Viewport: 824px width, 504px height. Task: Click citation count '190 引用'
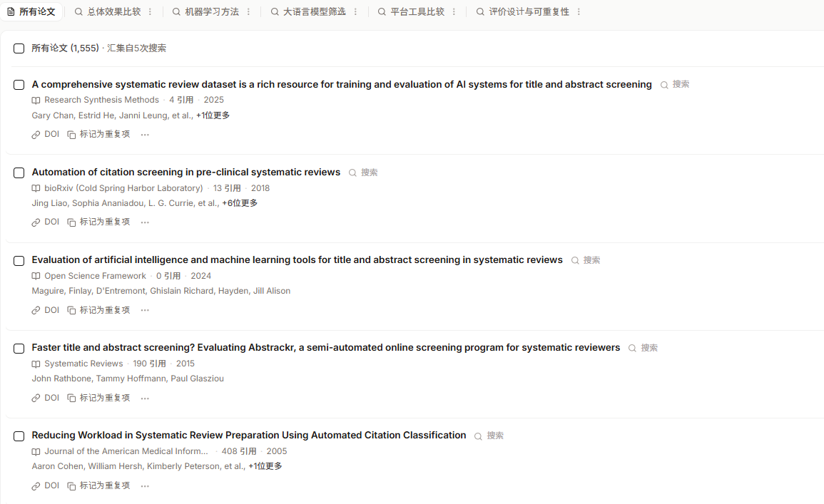coord(149,364)
